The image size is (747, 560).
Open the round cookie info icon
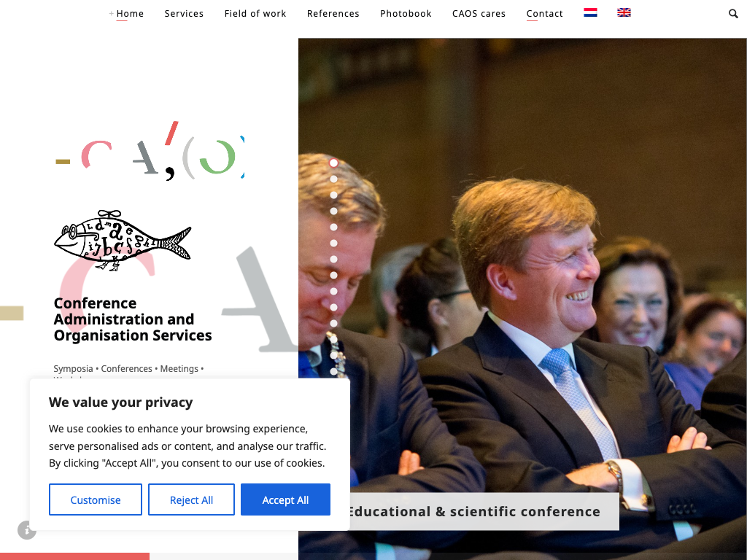pyautogui.click(x=27, y=530)
